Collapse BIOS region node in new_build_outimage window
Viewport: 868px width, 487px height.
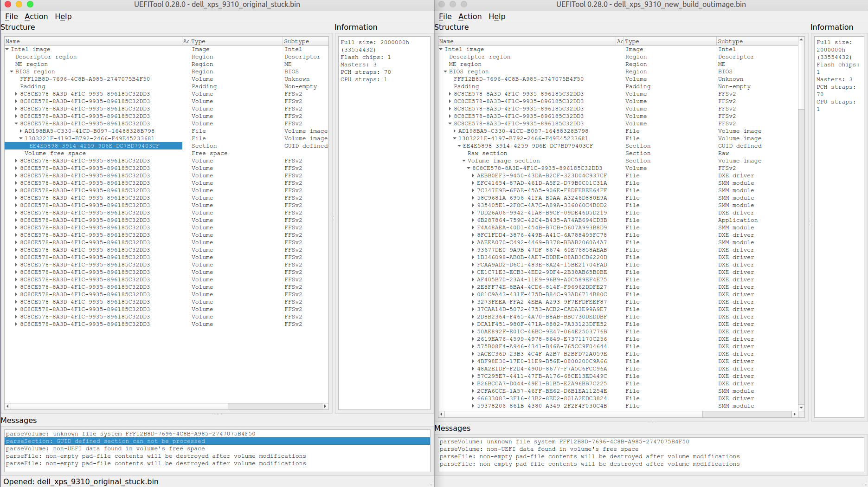(445, 71)
